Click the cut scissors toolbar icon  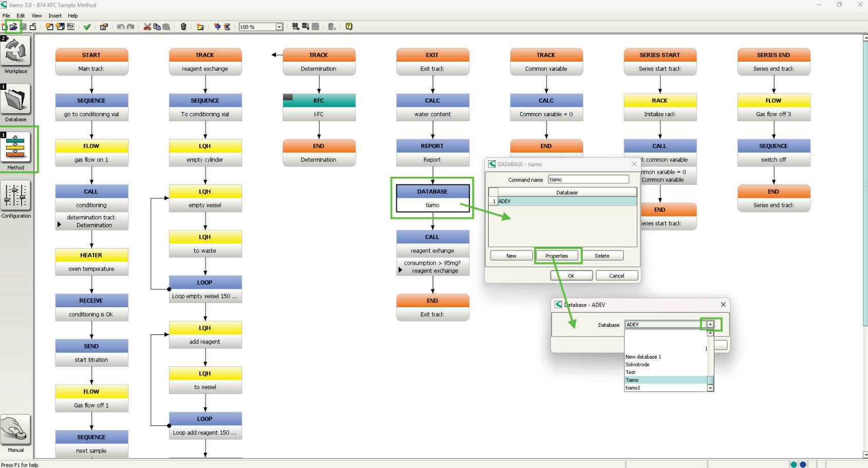[147, 27]
